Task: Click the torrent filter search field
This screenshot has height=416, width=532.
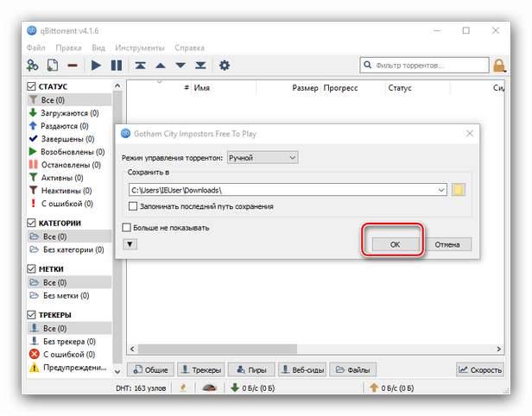Action: [429, 66]
